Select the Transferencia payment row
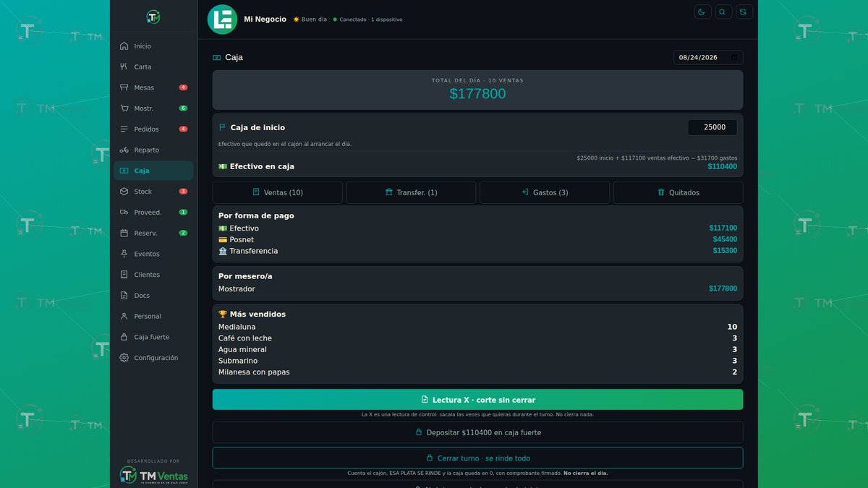This screenshot has width=868, height=488. [x=477, y=251]
